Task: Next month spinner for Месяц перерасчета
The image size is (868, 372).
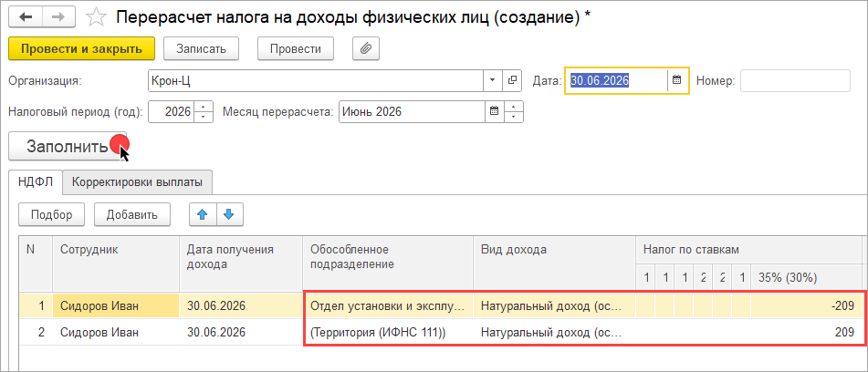Action: [514, 108]
